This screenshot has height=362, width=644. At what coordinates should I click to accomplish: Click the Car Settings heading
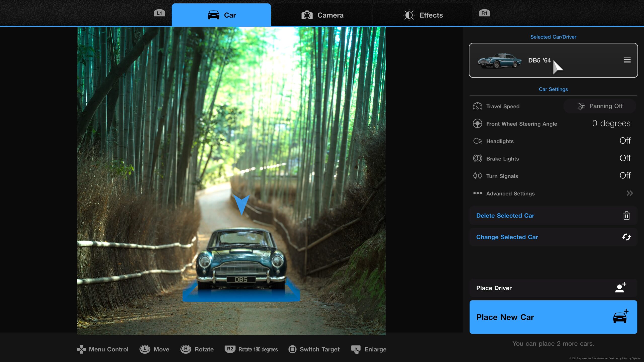[x=553, y=89]
